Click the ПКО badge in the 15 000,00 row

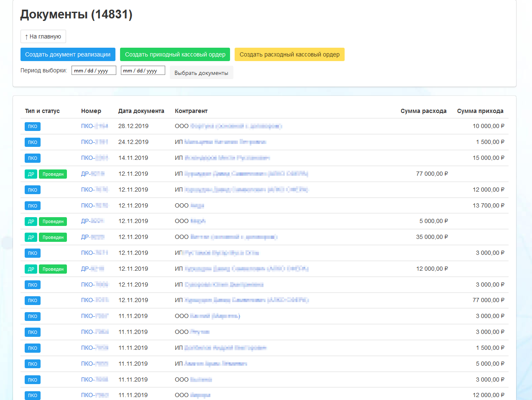33,158
